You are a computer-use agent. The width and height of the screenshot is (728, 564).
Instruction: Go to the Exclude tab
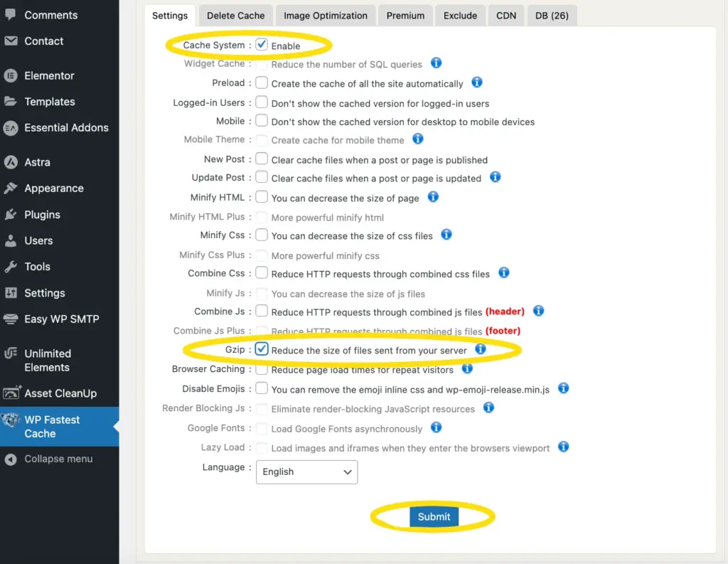(460, 16)
